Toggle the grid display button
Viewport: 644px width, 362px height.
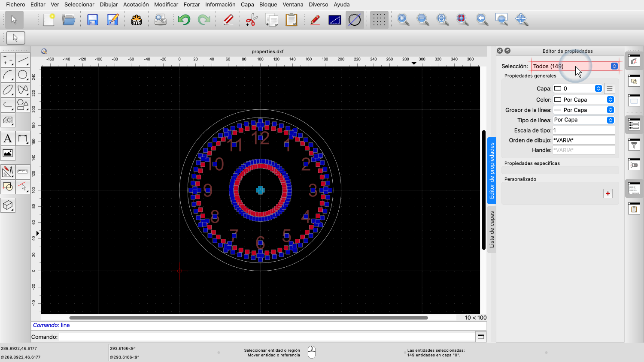click(x=379, y=20)
